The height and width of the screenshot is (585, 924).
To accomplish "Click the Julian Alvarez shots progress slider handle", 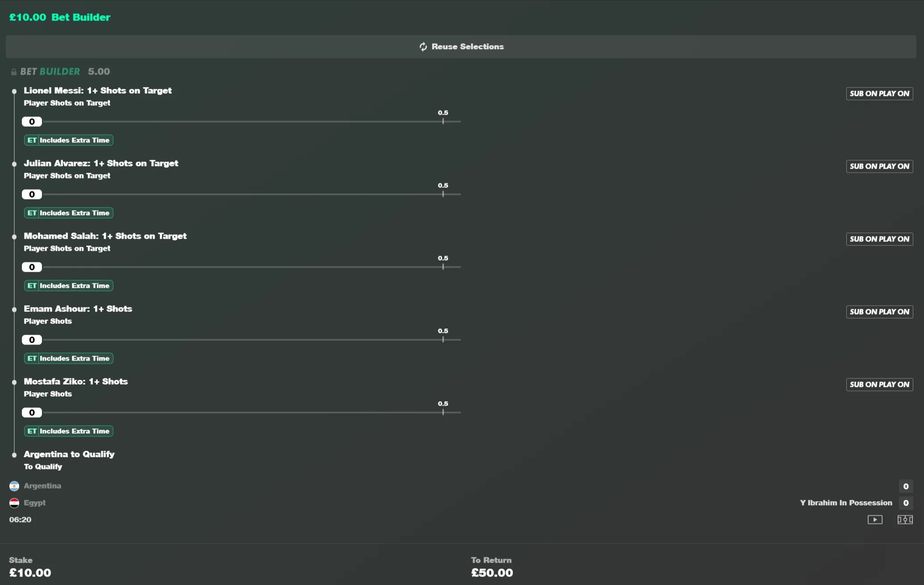I will tap(32, 195).
